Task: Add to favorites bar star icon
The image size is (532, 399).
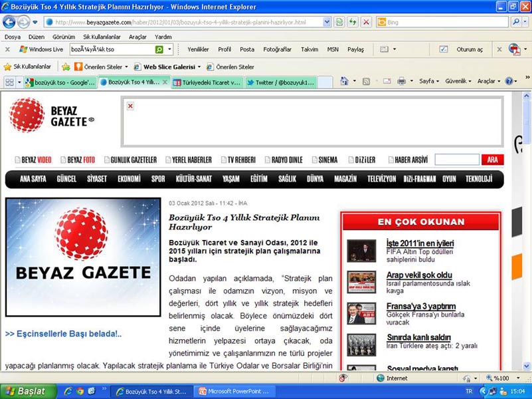Action: [x=66, y=67]
